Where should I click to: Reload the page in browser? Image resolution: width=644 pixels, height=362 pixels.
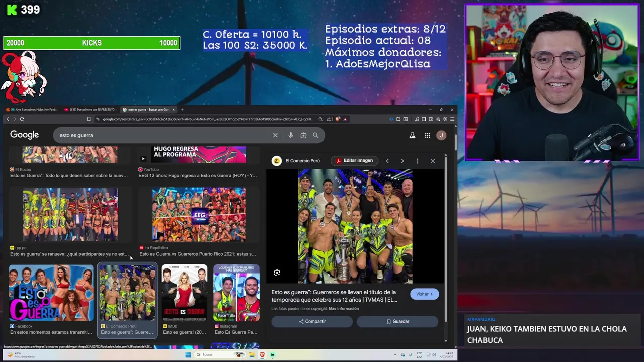coord(22,119)
